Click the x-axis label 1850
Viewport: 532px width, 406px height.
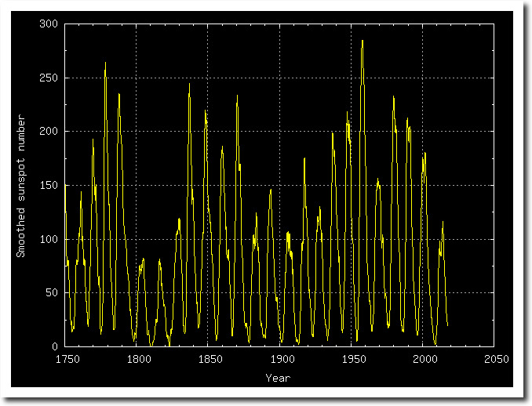(210, 359)
